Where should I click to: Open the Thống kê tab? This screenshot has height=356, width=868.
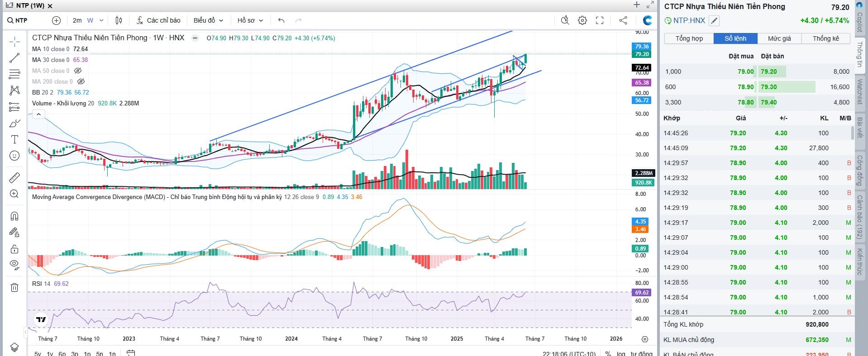[x=825, y=38]
